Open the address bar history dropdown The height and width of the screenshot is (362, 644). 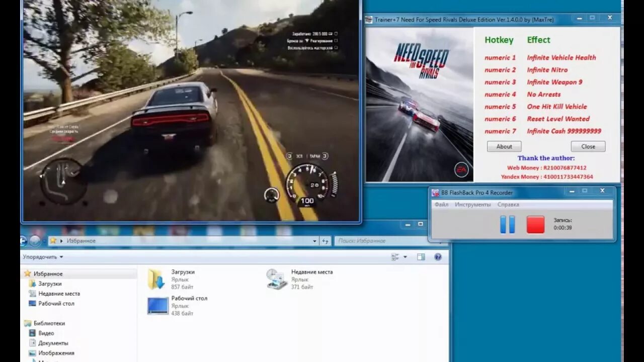coord(315,241)
